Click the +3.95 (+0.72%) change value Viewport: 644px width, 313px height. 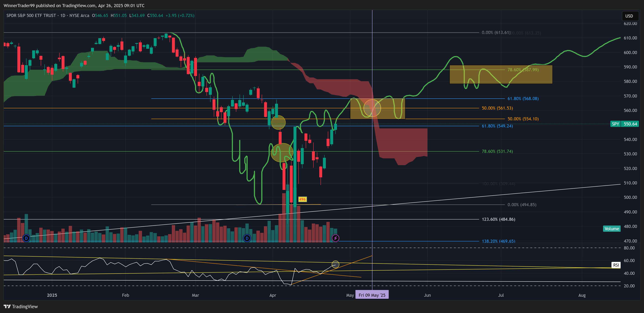pos(180,16)
